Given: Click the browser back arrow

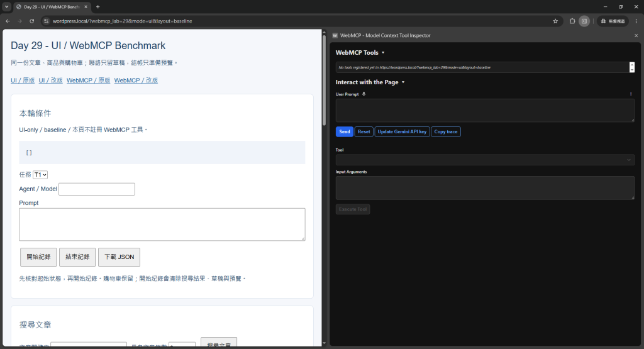Looking at the screenshot, I should click(x=8, y=21).
